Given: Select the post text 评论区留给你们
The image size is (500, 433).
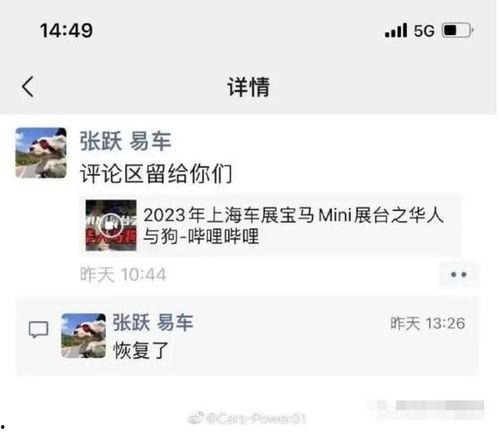Looking at the screenshot, I should 156,173.
